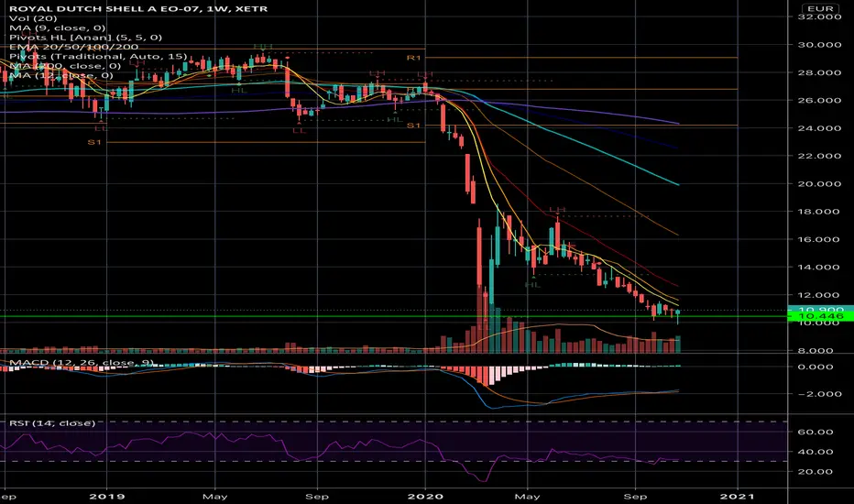This screenshot has height=504, width=854.
Task: Click the ROYAL DUTCH SHELL A EO-07 symbol title
Action: point(138,9)
